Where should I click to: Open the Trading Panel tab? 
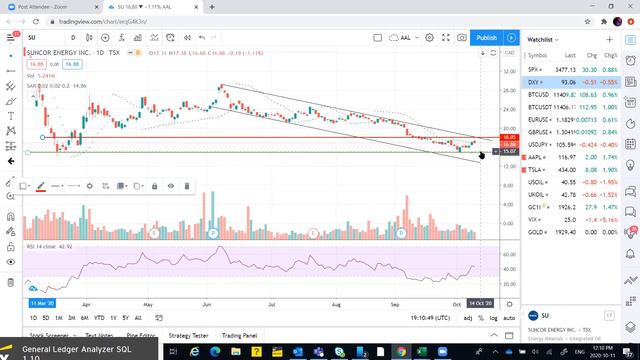pyautogui.click(x=239, y=336)
